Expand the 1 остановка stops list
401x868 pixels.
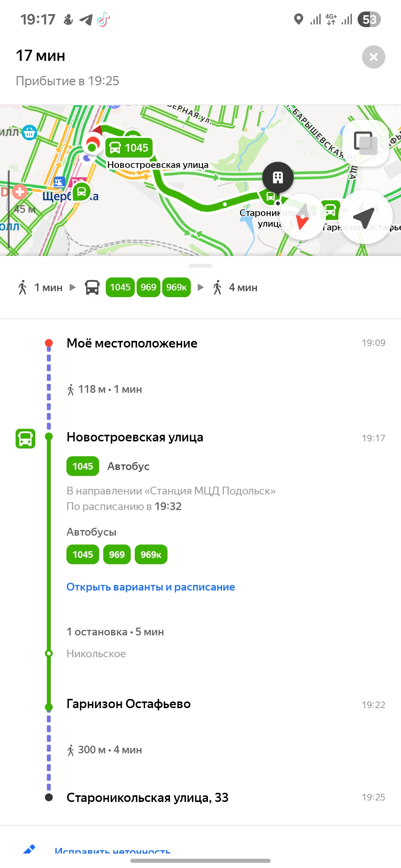click(x=115, y=632)
